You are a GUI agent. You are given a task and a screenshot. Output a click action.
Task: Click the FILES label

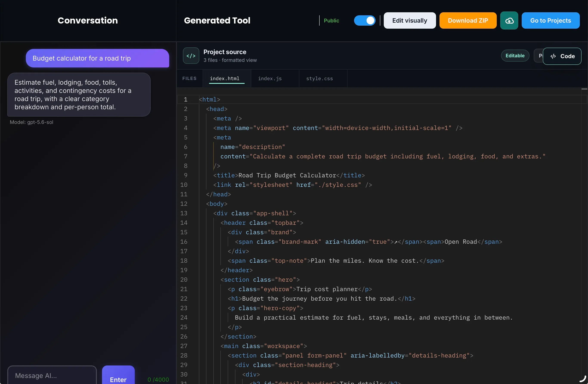[x=189, y=78]
